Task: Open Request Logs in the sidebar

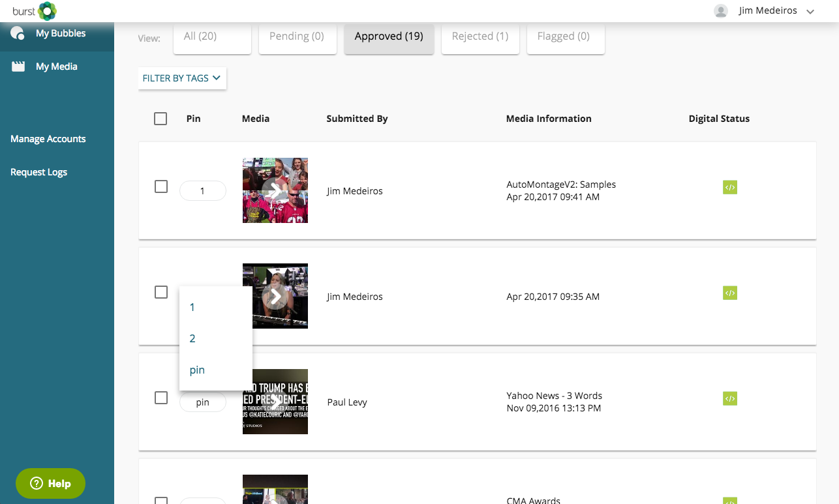Action: click(39, 172)
